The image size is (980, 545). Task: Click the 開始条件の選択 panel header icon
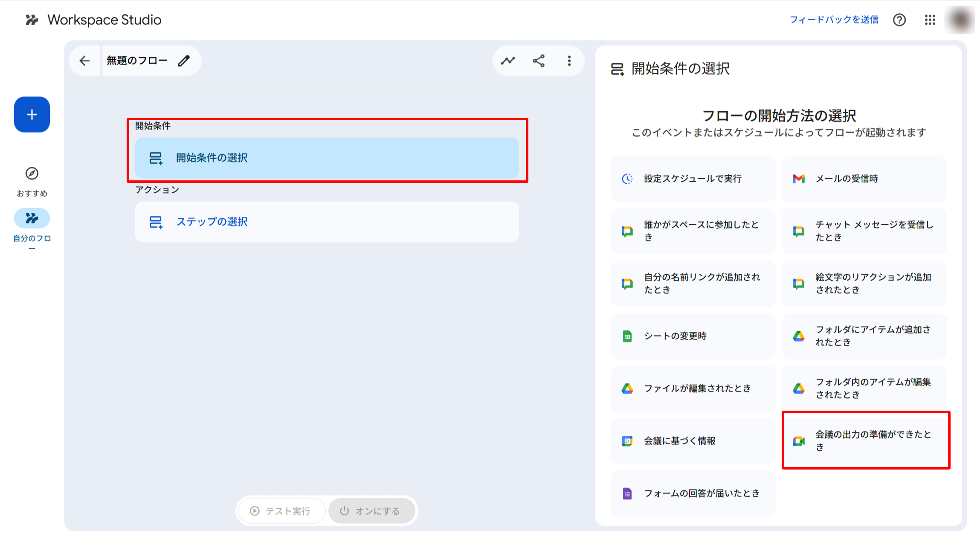618,69
